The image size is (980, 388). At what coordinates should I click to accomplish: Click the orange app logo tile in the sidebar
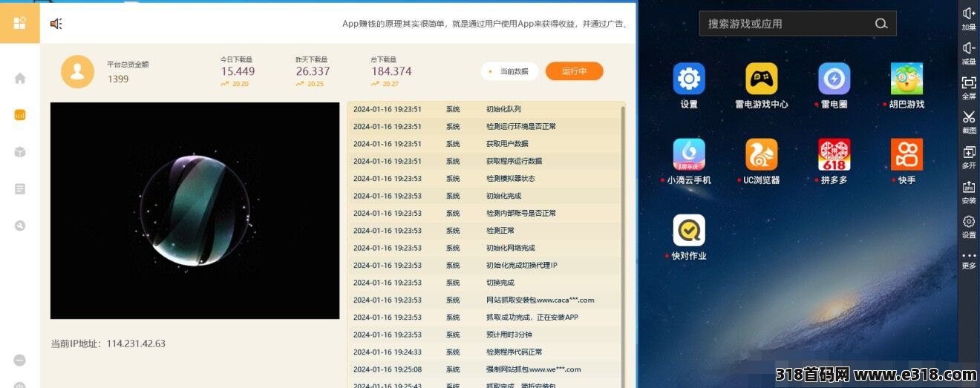(x=20, y=22)
